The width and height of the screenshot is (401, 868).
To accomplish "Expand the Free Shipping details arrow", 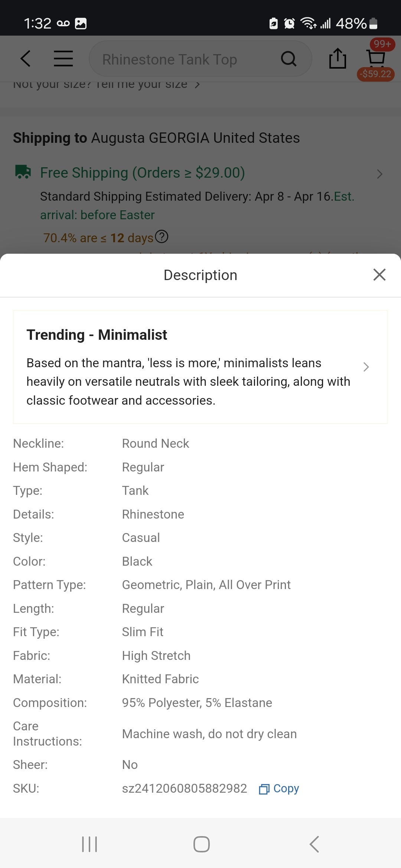I will click(379, 174).
